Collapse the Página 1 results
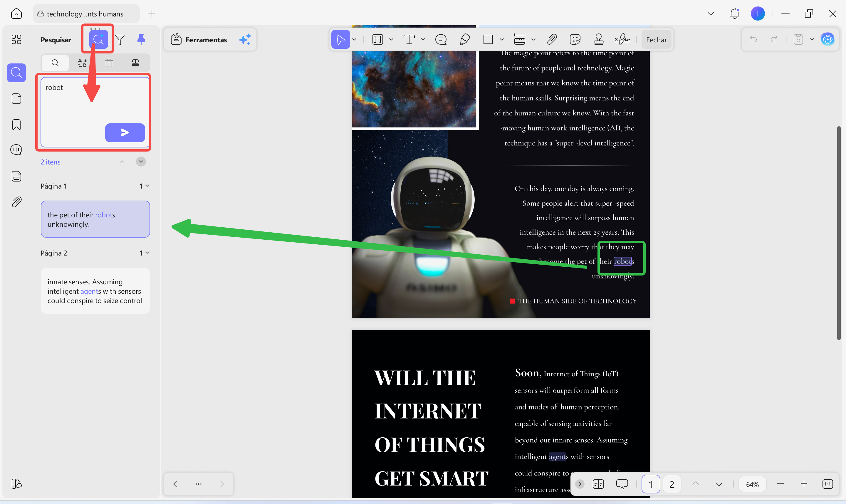This screenshot has height=504, width=846. click(147, 186)
